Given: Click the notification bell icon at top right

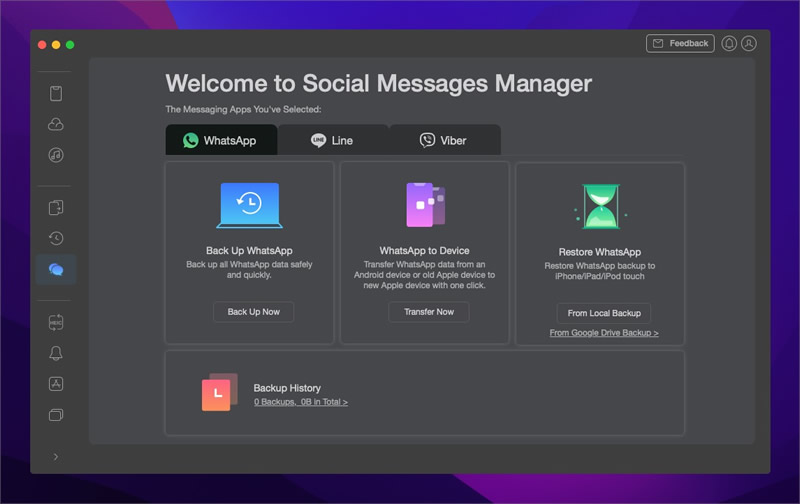Looking at the screenshot, I should (x=729, y=43).
